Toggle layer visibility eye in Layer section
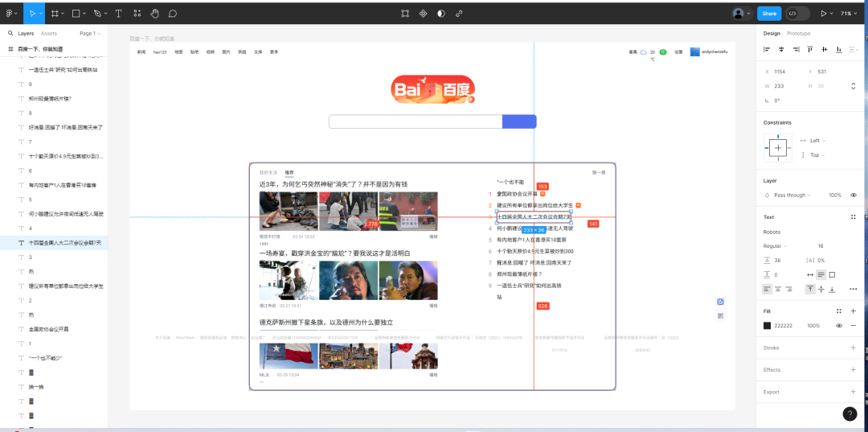The height and width of the screenshot is (432, 868). pos(853,195)
